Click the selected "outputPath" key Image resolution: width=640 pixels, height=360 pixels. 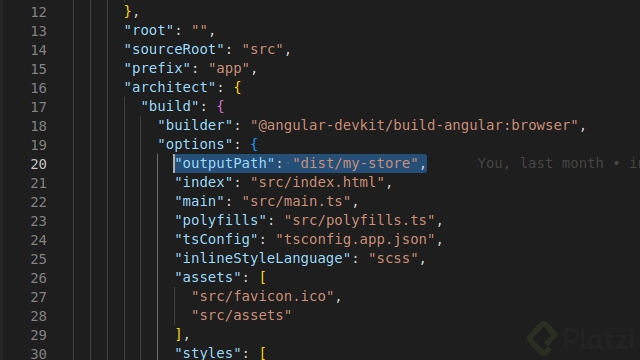pyautogui.click(x=225, y=163)
